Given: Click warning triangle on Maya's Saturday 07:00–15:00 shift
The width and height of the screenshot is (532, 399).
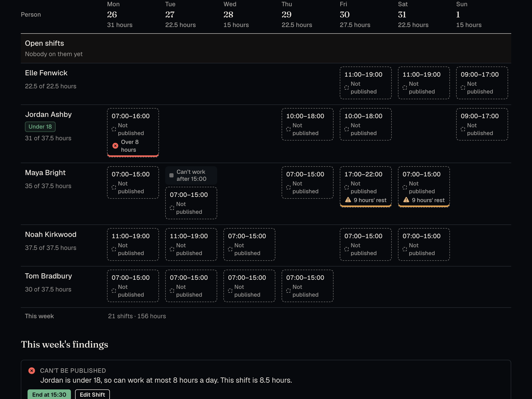Looking at the screenshot, I should pos(406,200).
